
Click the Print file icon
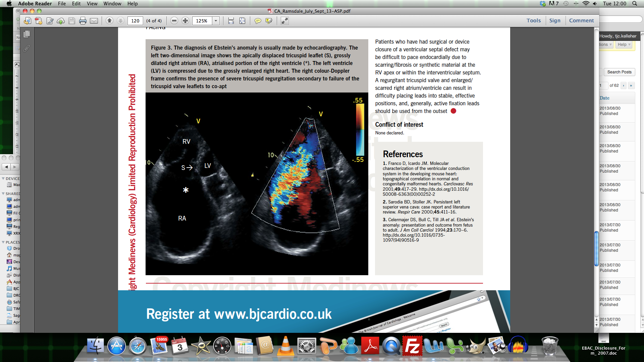click(83, 21)
